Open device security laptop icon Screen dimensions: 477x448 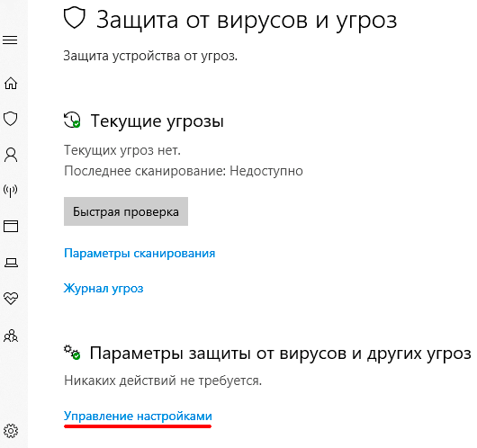click(11, 263)
